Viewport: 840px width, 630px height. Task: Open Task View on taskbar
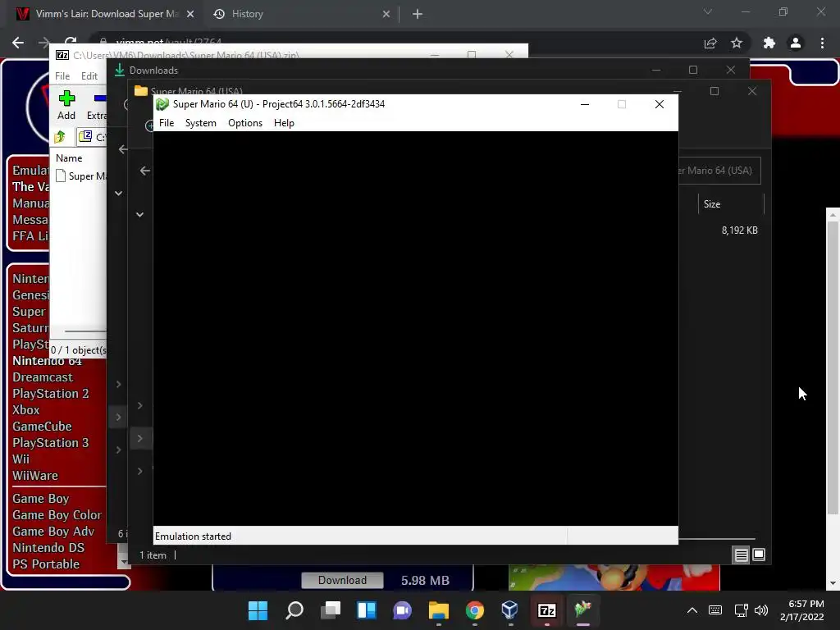[x=331, y=610]
